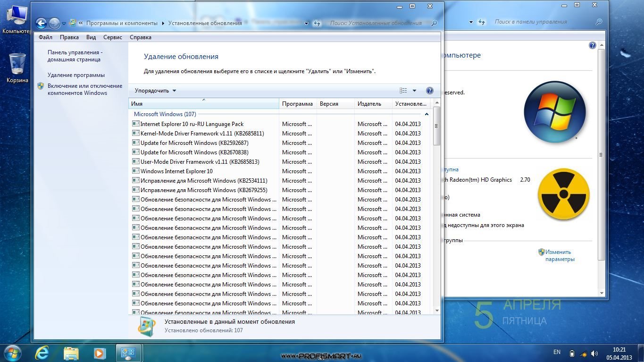Click Изменить параметры link in the System window
644x362 pixels.
pyautogui.click(x=560, y=255)
